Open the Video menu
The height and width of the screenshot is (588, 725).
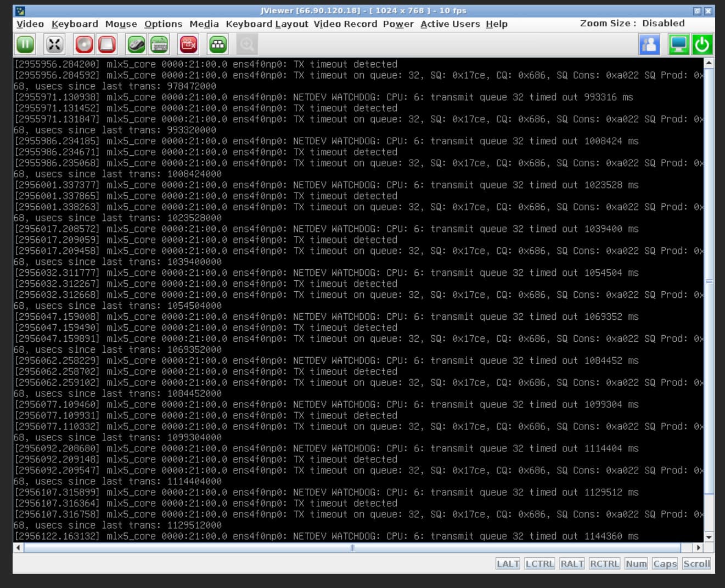pos(30,24)
